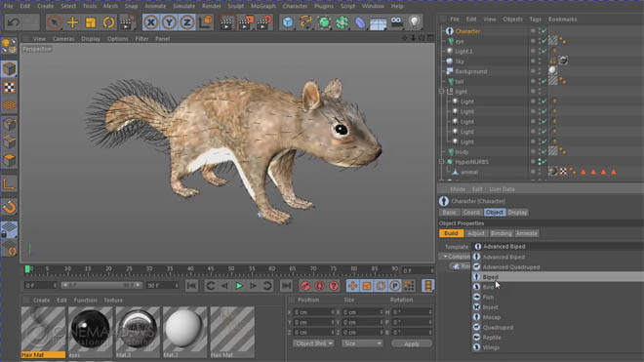Choose Quadruped template option
The image size is (644, 362).
click(x=558, y=328)
